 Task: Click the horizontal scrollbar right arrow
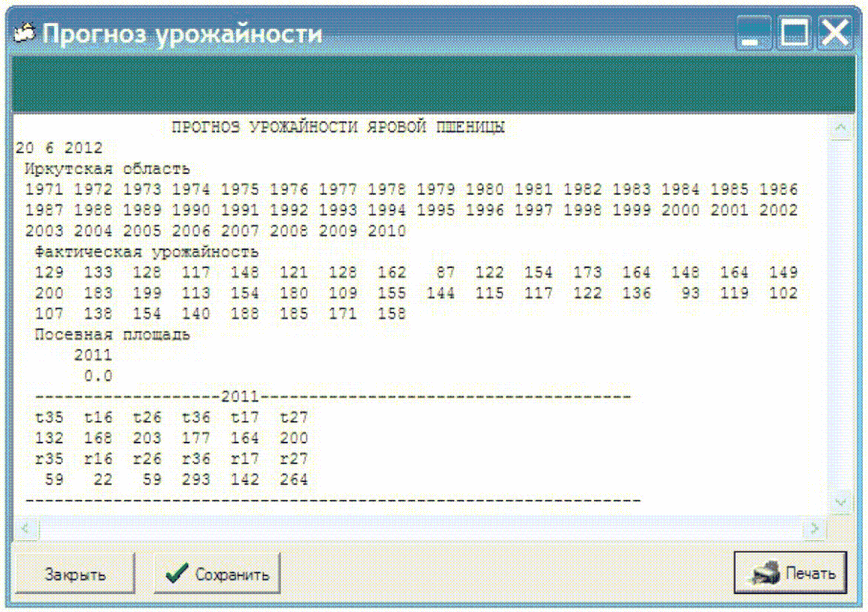coord(815,528)
